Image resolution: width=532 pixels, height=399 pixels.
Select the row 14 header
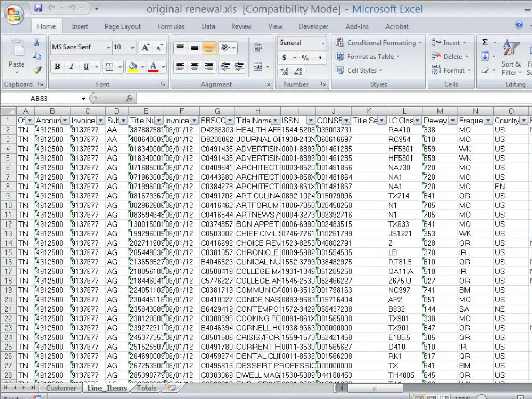[8, 243]
